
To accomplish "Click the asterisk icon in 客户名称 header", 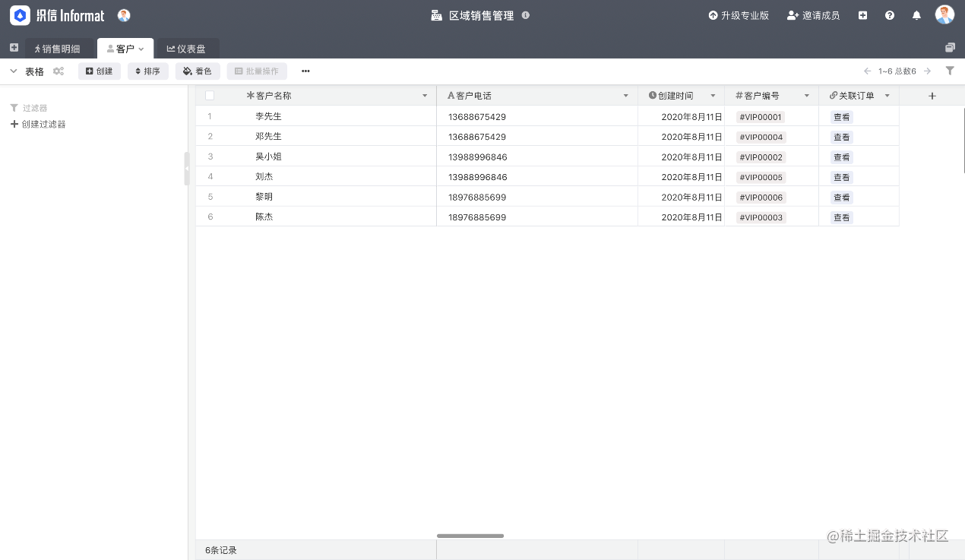I will click(x=250, y=96).
